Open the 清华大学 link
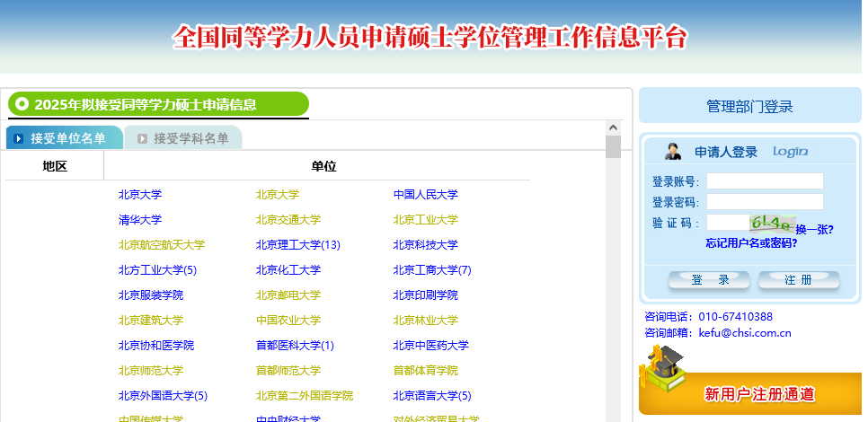The height and width of the screenshot is (422, 868). (140, 220)
